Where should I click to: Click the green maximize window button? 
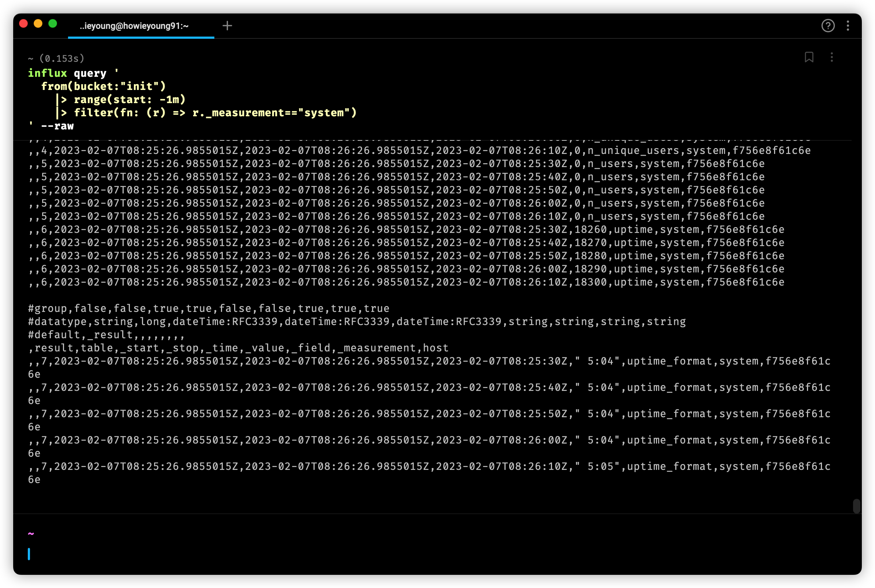(53, 24)
